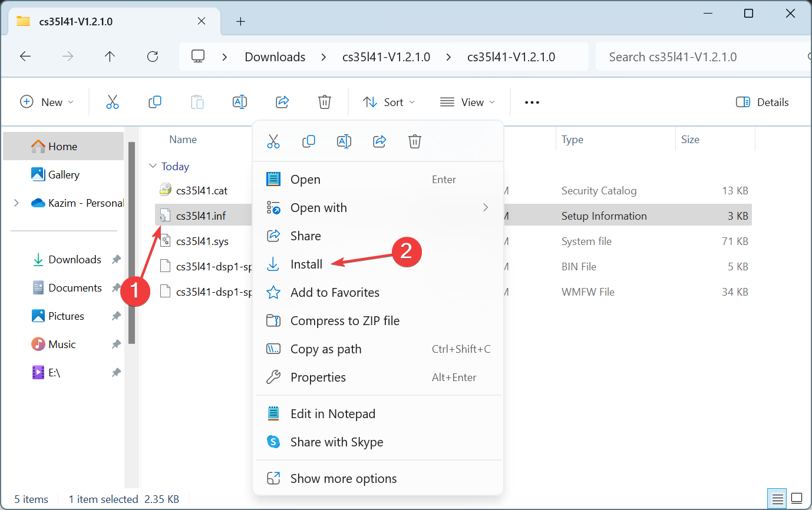Select the cs35l41.cat file
812x510 pixels.
[202, 190]
